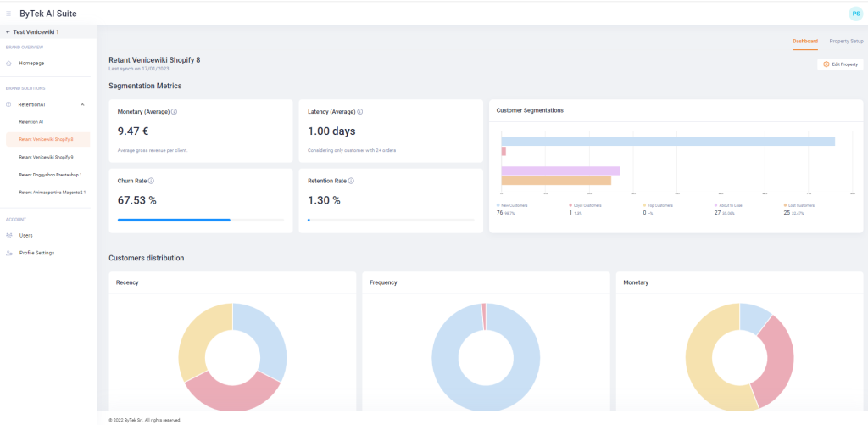Collapse the RetentionAI sidebar section
868x425 pixels.
click(x=82, y=104)
